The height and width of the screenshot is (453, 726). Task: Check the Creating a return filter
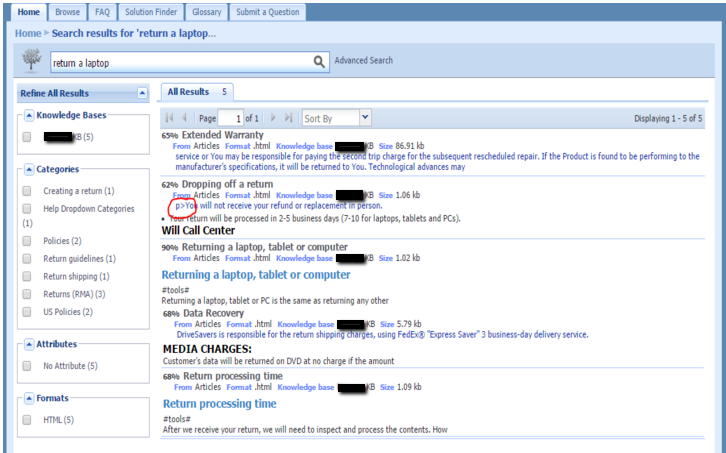(x=28, y=191)
